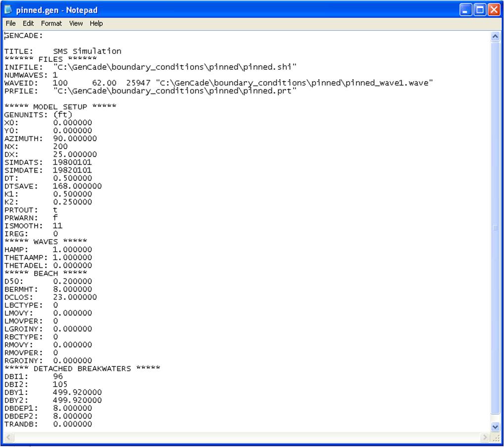
Task: Click the FILES section header line
Action: (x=50, y=59)
